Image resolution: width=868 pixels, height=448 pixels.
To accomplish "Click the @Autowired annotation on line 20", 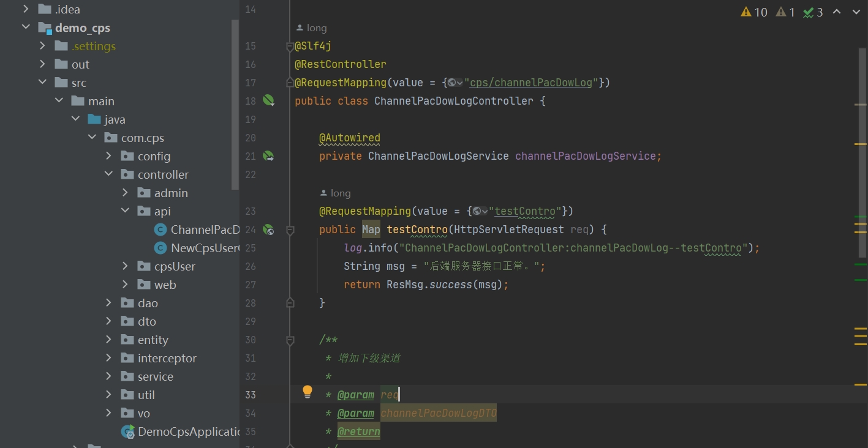I will (x=350, y=138).
